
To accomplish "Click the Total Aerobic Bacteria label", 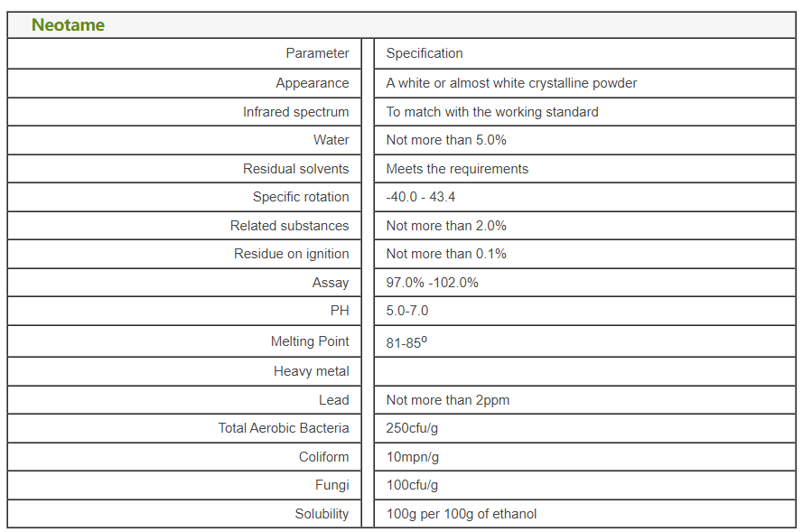I will [283, 428].
